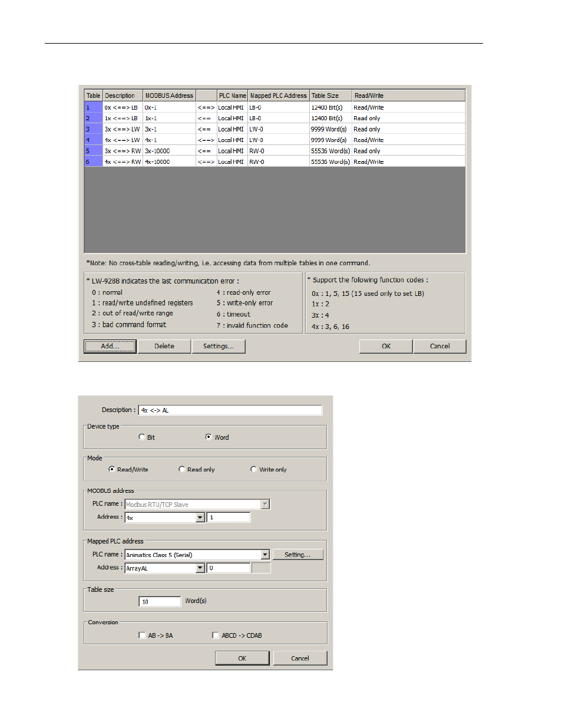562x728 pixels.
Task: Cancel the MODBUS table dialog
Action: [x=439, y=346]
